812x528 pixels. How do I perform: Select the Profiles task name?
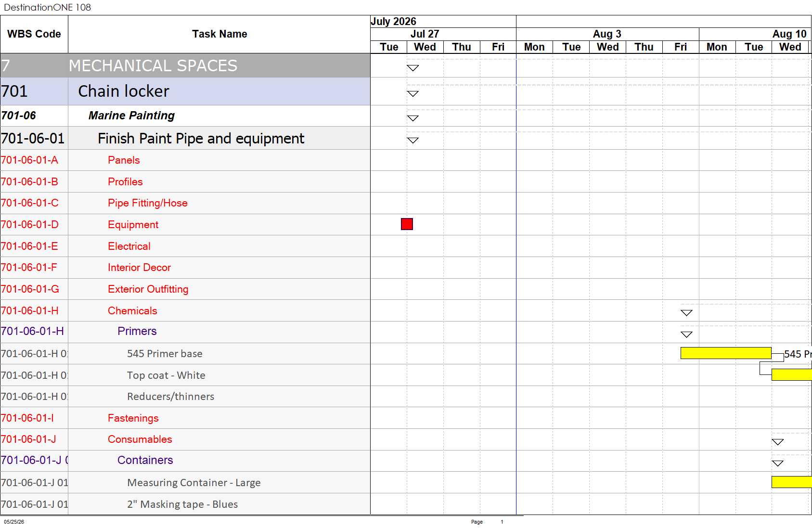(125, 182)
